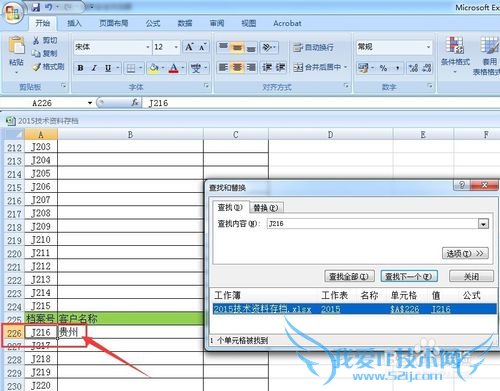Decrease the indent
The width and height of the screenshot is (500, 391).
[267, 68]
